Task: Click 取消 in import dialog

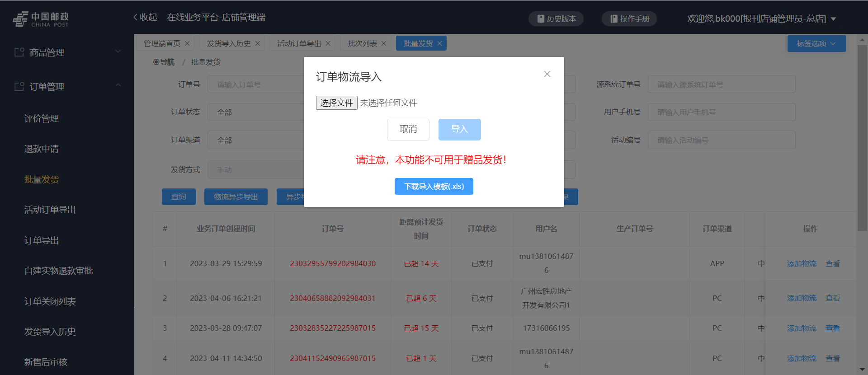Action: tap(408, 130)
